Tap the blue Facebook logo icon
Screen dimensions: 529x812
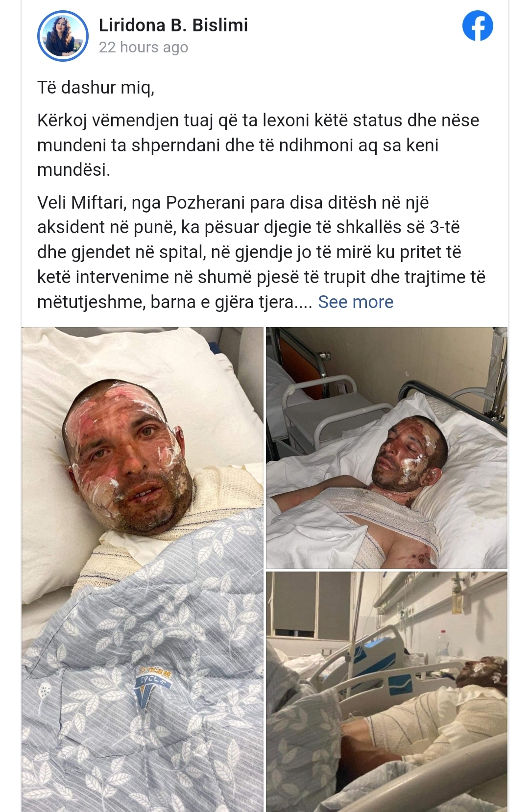tap(478, 26)
